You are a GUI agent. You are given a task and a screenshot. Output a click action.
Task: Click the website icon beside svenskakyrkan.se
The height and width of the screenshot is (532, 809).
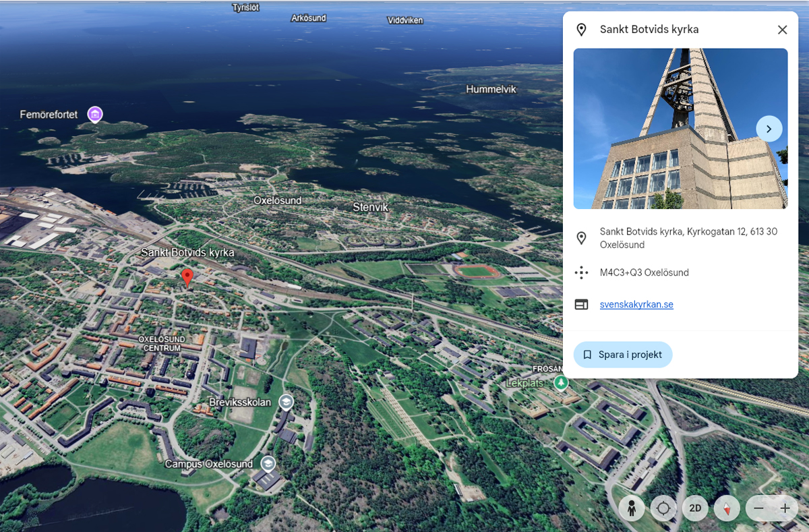click(580, 305)
